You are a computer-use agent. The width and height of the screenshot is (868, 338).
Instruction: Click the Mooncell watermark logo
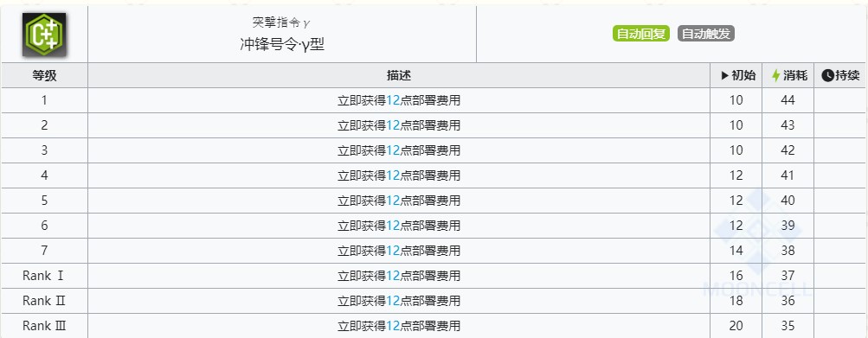point(756,245)
